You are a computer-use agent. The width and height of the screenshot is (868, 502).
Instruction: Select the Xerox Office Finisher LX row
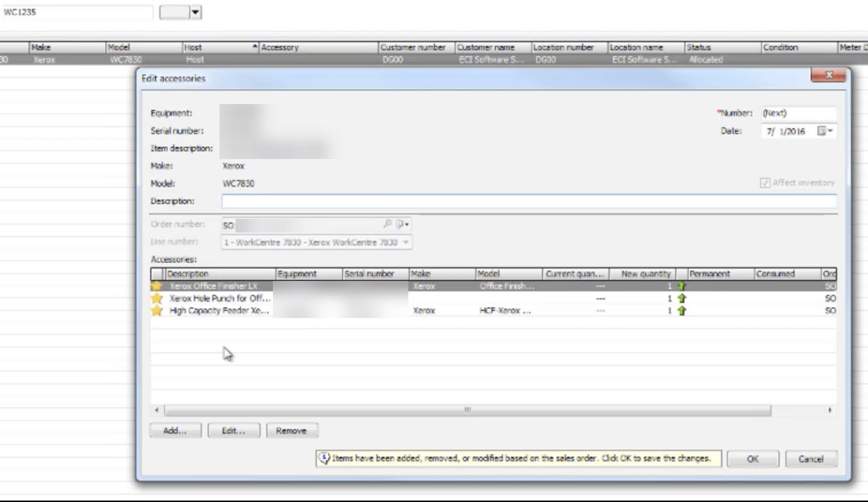pyautogui.click(x=493, y=286)
